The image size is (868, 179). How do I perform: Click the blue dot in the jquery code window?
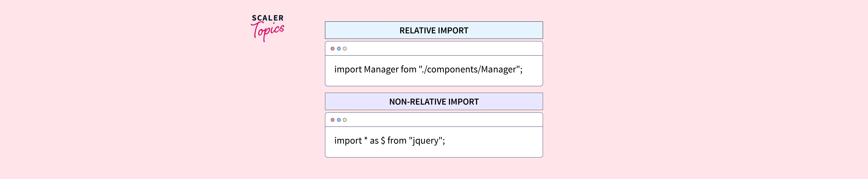click(x=339, y=120)
